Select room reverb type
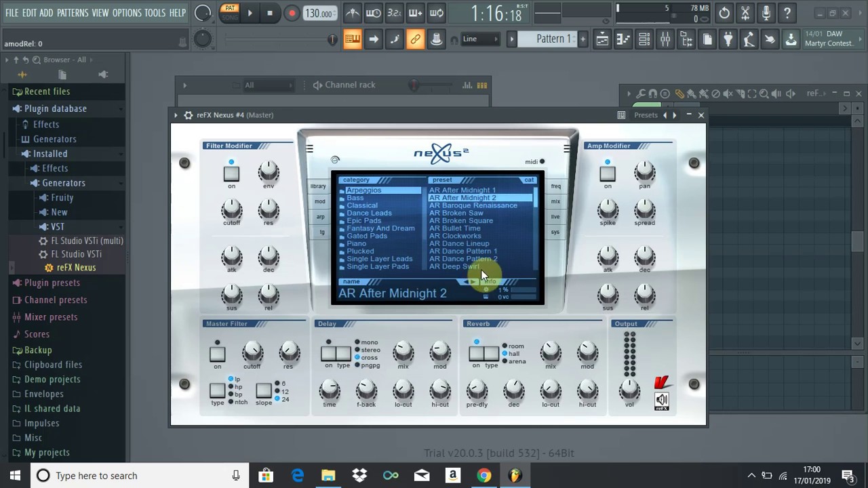Image resolution: width=868 pixels, height=488 pixels. coord(514,346)
